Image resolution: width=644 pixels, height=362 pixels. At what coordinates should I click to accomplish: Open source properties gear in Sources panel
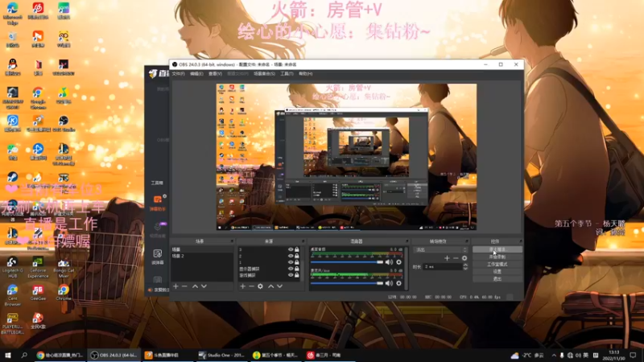click(x=260, y=286)
